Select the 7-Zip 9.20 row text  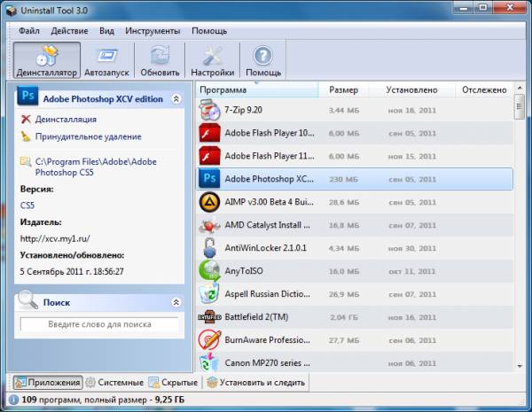point(243,110)
